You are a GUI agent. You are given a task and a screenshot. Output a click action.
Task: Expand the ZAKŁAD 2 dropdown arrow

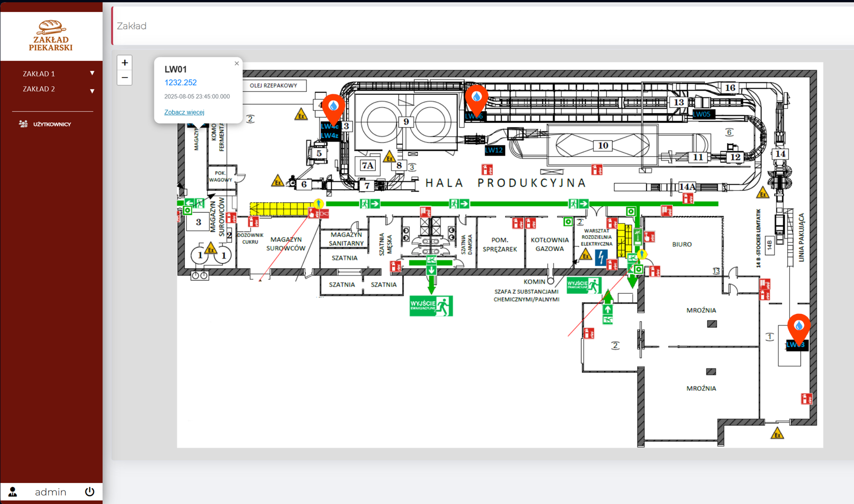point(92,91)
